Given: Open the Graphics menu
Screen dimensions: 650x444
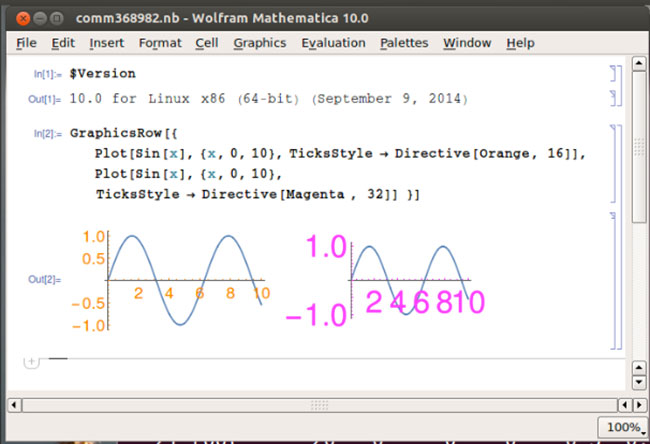Looking at the screenshot, I should (259, 43).
